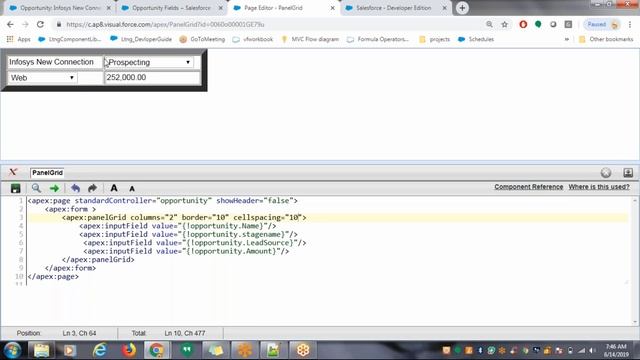Open the magnifier search tool in editor
640x360 pixels.
pos(36,188)
